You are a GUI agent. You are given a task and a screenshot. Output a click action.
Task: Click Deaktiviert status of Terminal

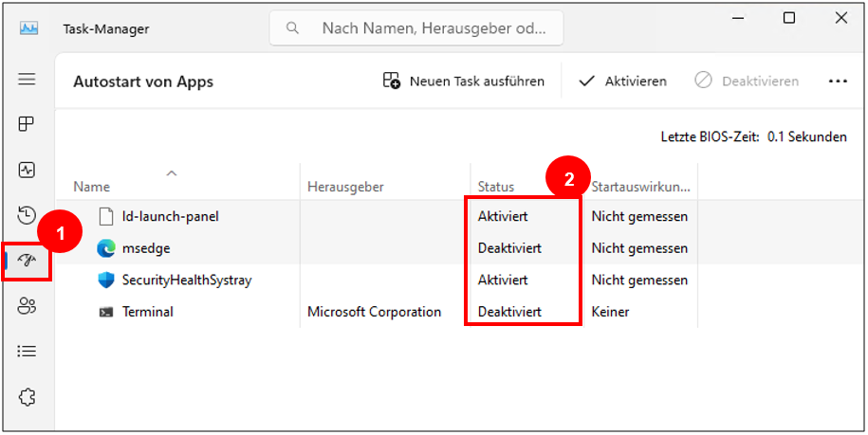pyautogui.click(x=509, y=313)
